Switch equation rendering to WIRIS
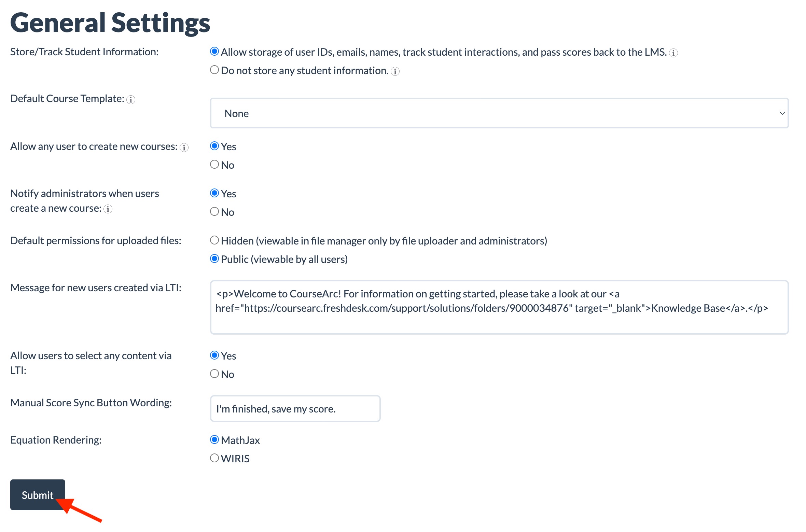The image size is (806, 532). click(x=214, y=458)
